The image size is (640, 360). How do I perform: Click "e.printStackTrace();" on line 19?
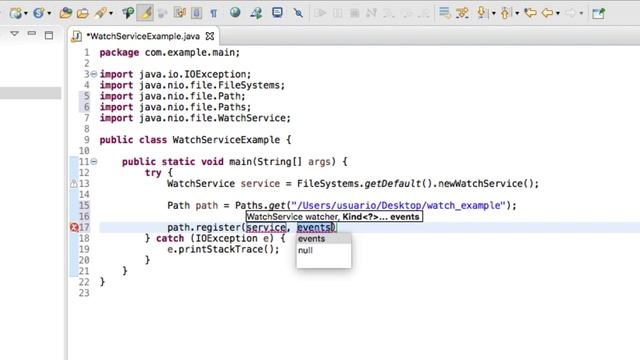coord(223,249)
